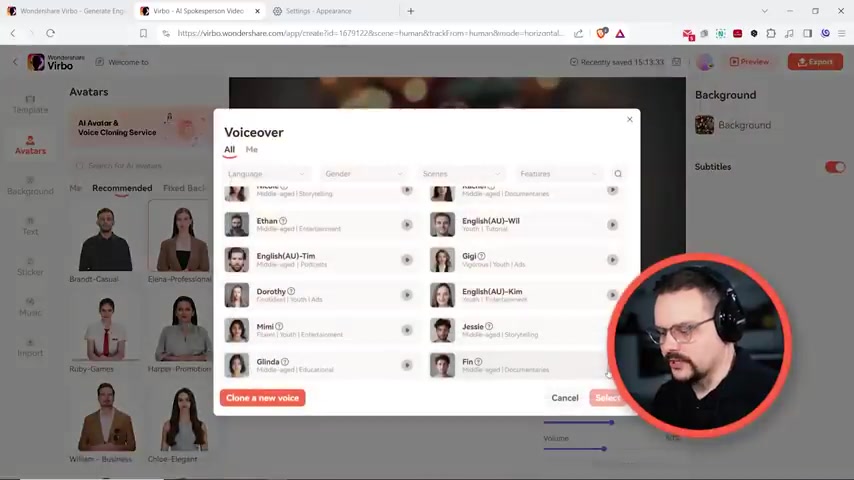Switch to the Fixed Background avatars tab
Viewport: 854px width, 480px height.
click(185, 188)
